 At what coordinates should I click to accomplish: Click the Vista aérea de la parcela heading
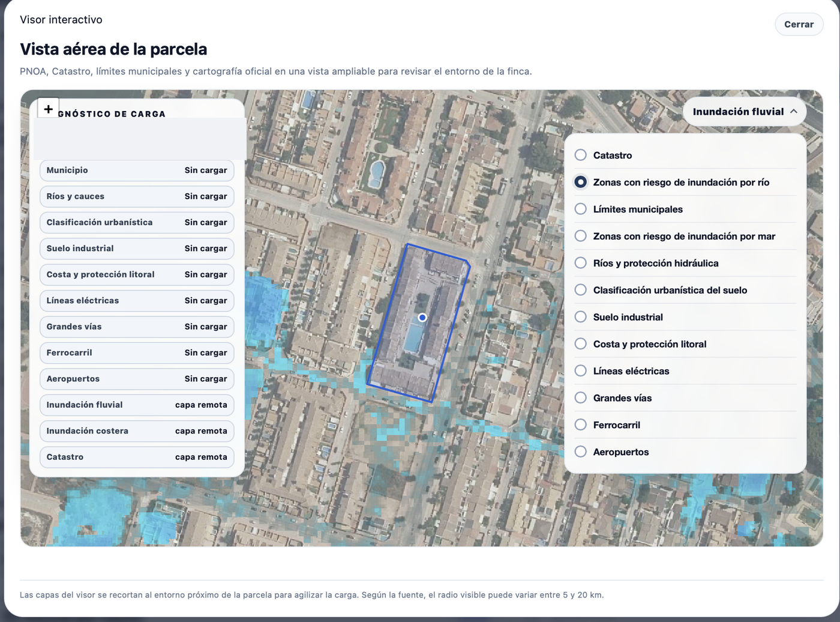point(113,49)
